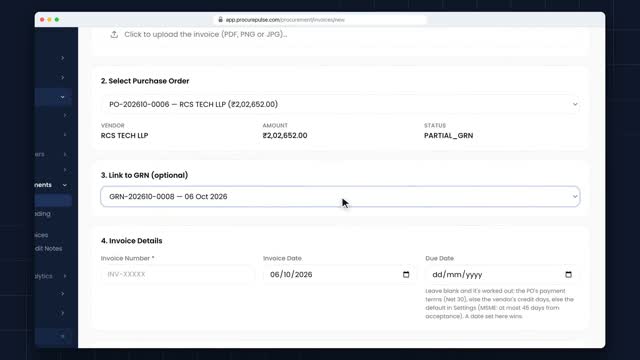Focus the Invoice Number input field
The height and width of the screenshot is (360, 640).
coord(177,275)
